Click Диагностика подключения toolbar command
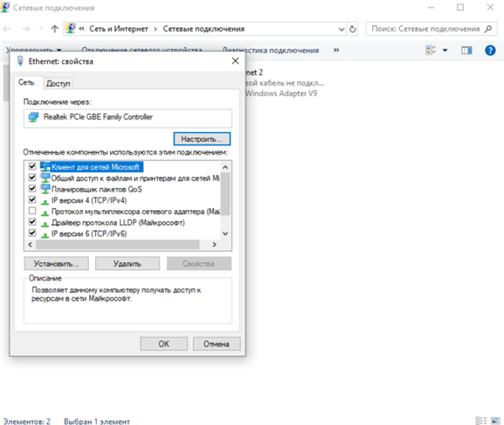The width and height of the screenshot is (504, 425). (x=270, y=50)
